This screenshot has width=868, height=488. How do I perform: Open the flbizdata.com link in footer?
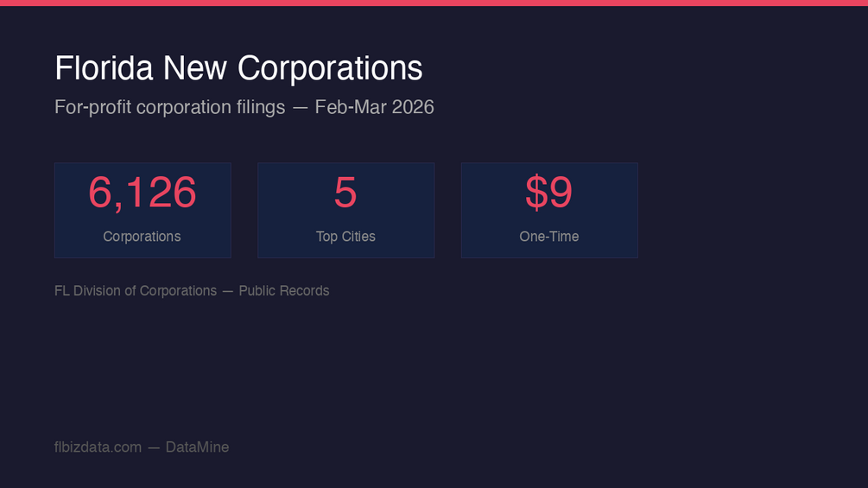coord(98,447)
